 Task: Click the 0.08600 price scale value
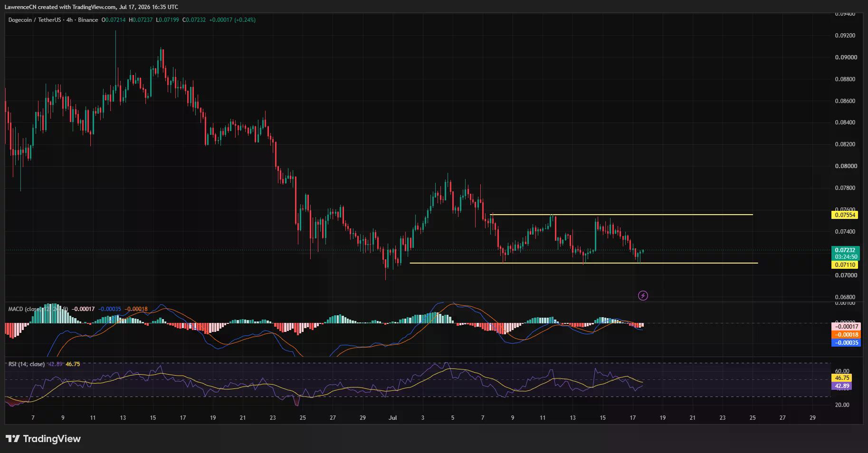pyautogui.click(x=845, y=101)
